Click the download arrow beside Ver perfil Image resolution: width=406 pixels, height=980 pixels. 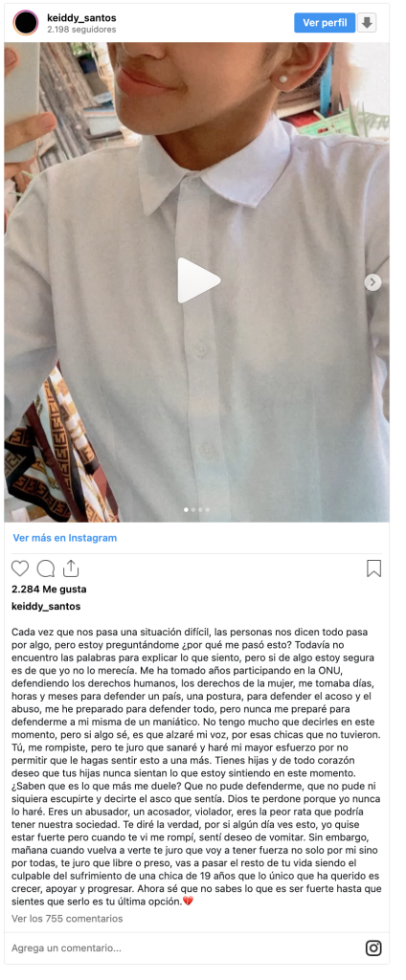(x=367, y=23)
